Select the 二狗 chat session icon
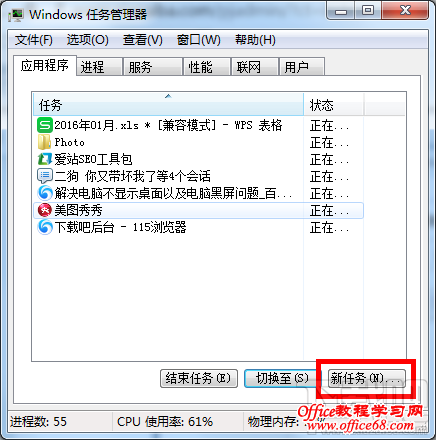The image size is (436, 440). point(45,176)
